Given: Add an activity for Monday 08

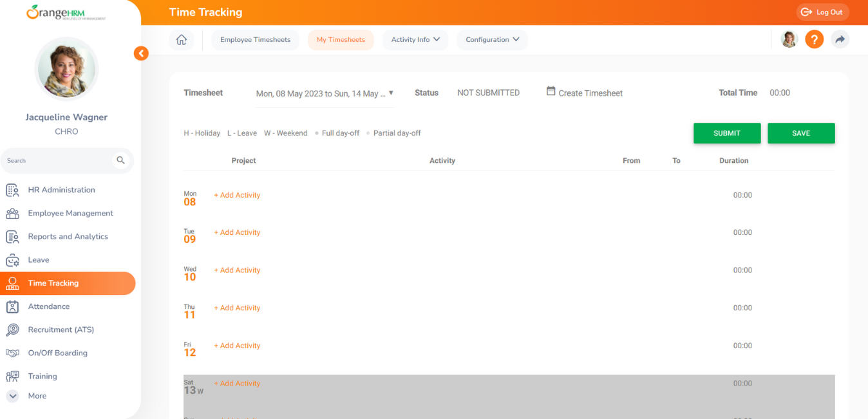Looking at the screenshot, I should (x=237, y=194).
